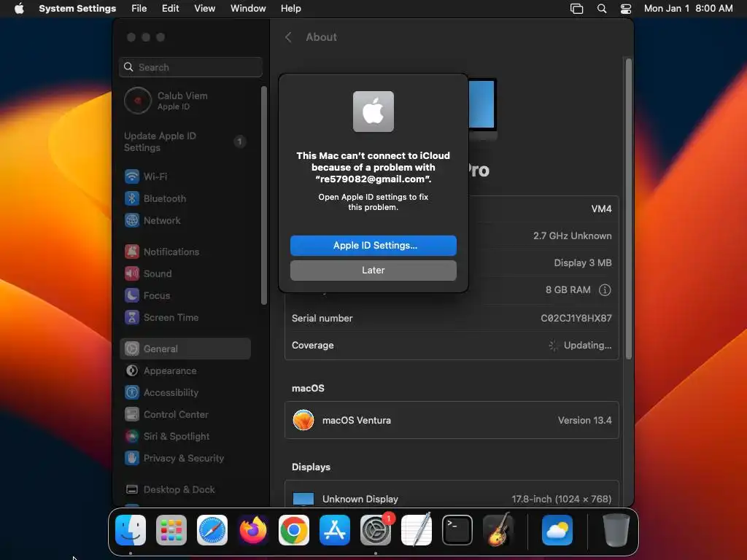Screen dimensions: 747x560
Task: Open Update Apple ID Settings item
Action: (186, 141)
